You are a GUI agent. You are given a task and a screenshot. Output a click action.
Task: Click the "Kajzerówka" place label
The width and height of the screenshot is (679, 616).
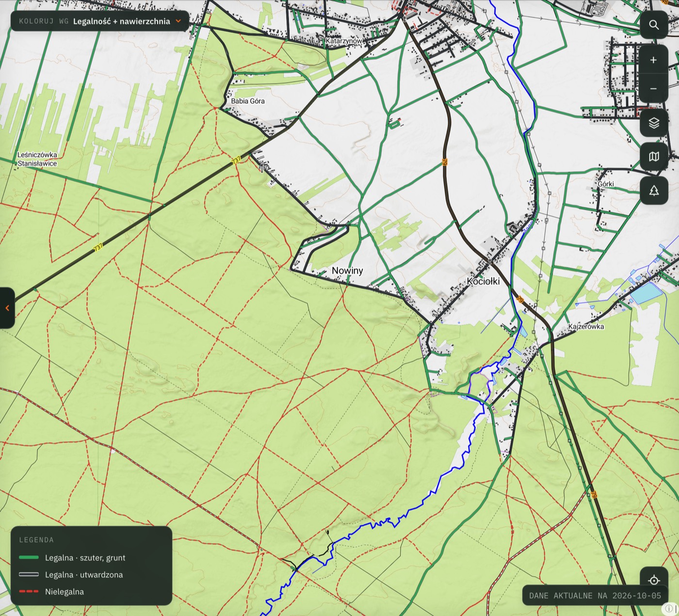click(586, 326)
